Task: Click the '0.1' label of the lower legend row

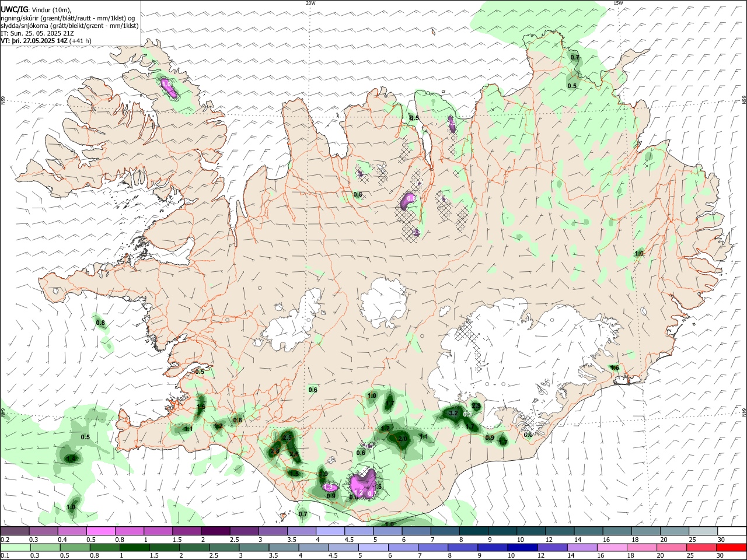Action: [5, 555]
